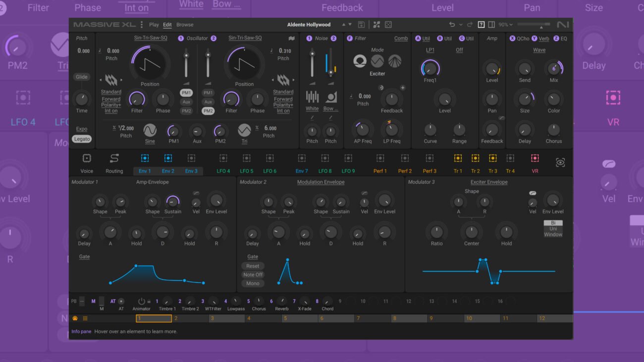Toggle the side panel layout icon
The width and height of the screenshot is (644, 362).
click(x=491, y=24)
